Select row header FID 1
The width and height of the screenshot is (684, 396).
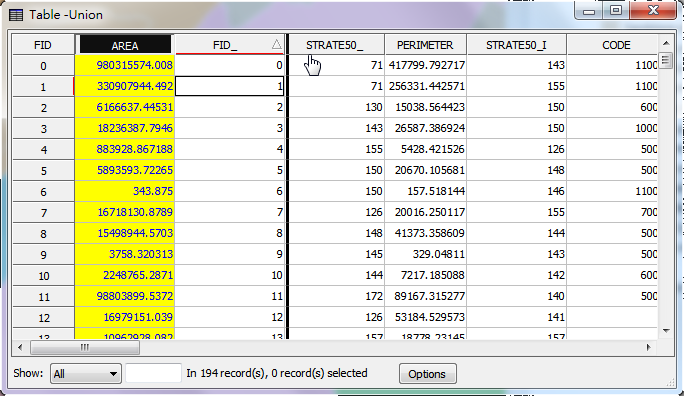pos(43,87)
